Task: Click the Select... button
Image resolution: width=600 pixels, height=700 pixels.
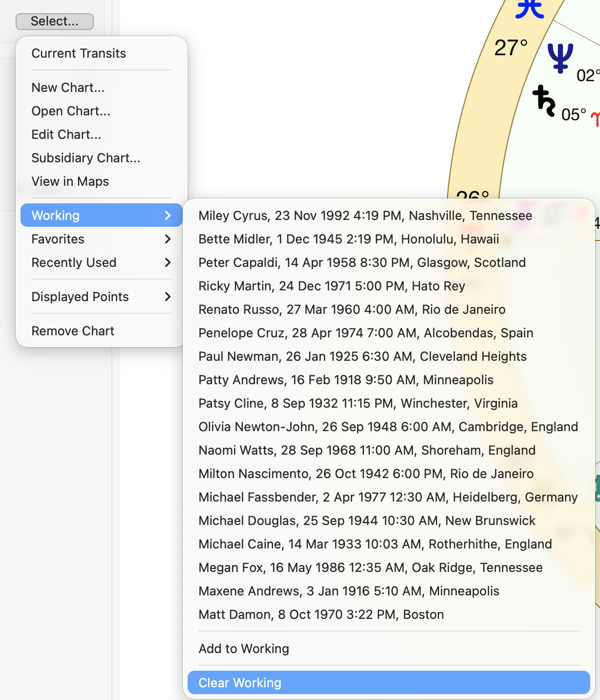Action: [55, 22]
